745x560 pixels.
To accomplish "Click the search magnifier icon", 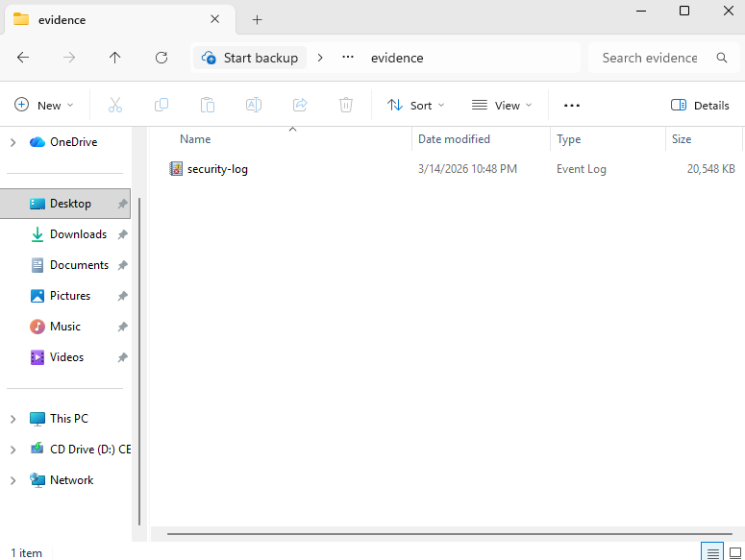I will point(722,58).
